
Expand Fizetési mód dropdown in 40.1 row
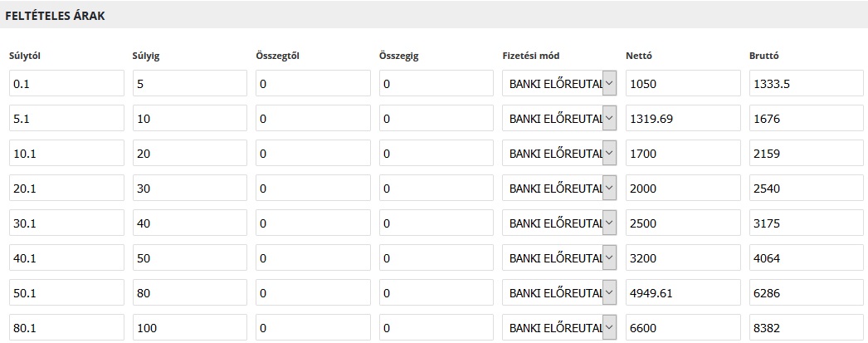(x=559, y=257)
